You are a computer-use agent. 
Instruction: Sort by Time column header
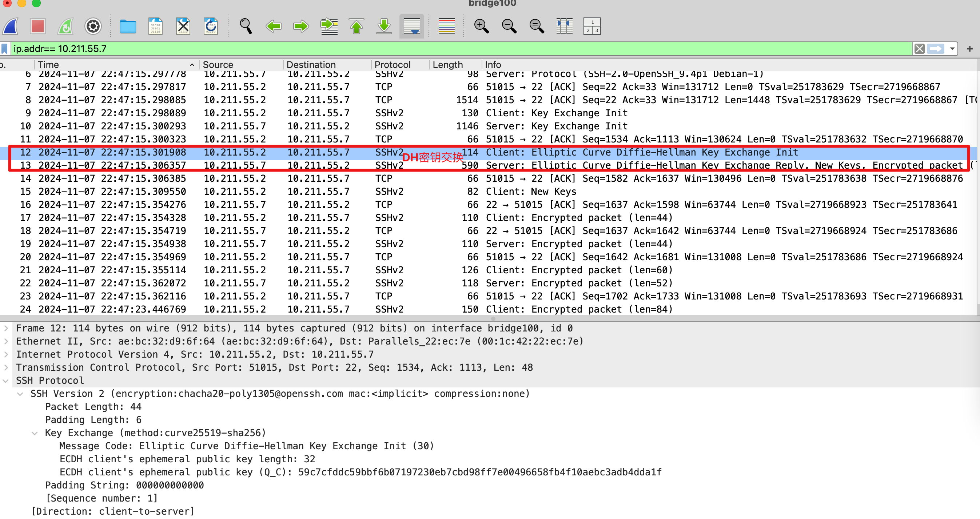(x=116, y=65)
